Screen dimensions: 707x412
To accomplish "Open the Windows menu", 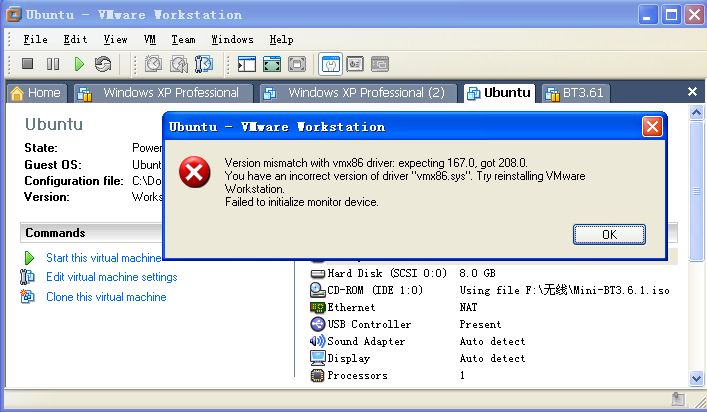I will 232,40.
